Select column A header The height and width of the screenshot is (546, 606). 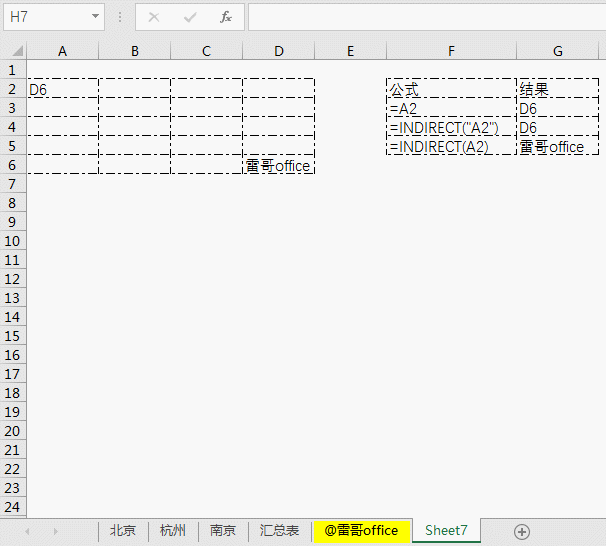click(x=62, y=51)
